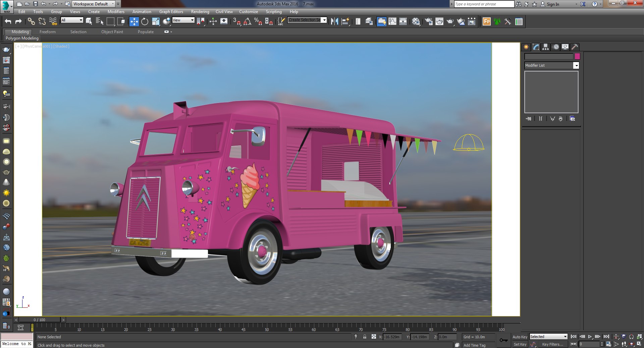Toggle Absolute/Offset transform mode
Viewport: 644px width, 348px height.
pos(374,337)
